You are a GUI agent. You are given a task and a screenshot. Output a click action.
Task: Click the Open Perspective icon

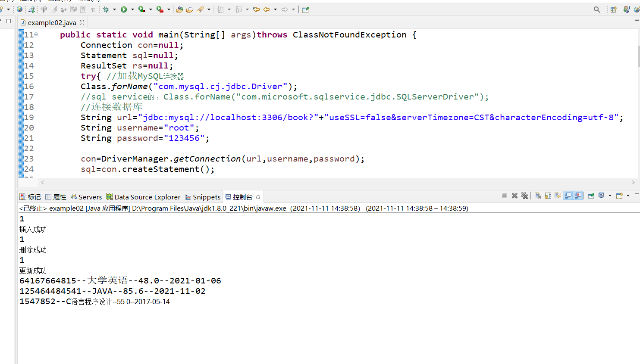(613, 9)
